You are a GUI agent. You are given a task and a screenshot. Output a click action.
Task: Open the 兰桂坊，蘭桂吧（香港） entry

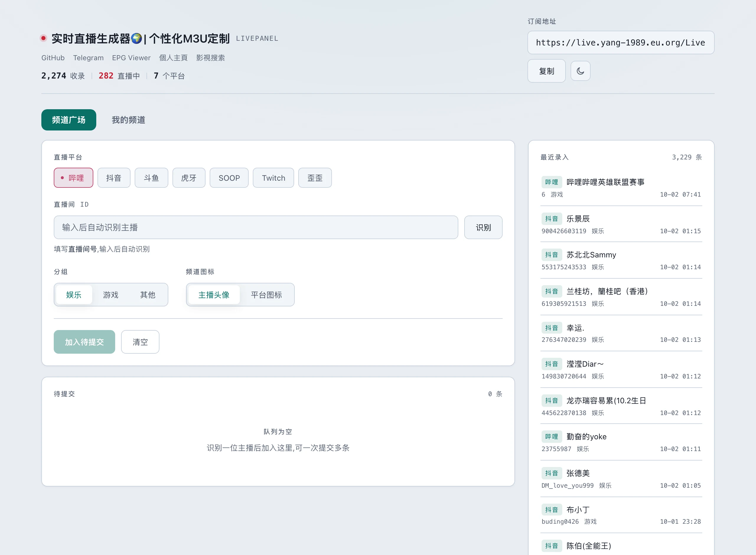coord(621,297)
